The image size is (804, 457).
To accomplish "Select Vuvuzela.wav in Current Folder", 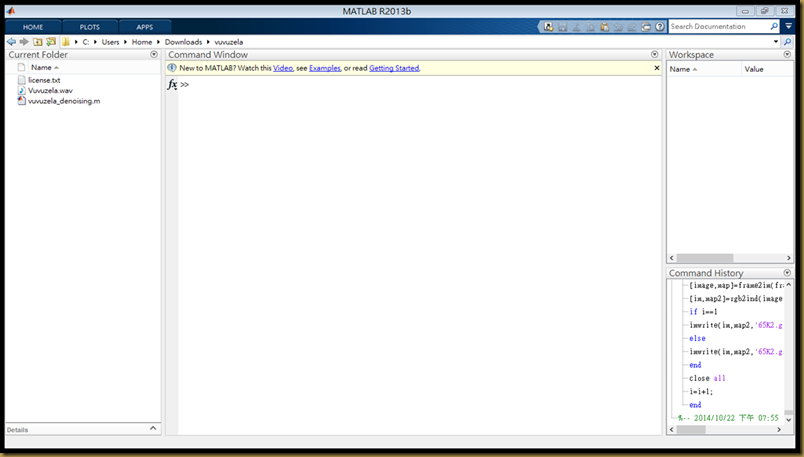I will click(x=50, y=90).
